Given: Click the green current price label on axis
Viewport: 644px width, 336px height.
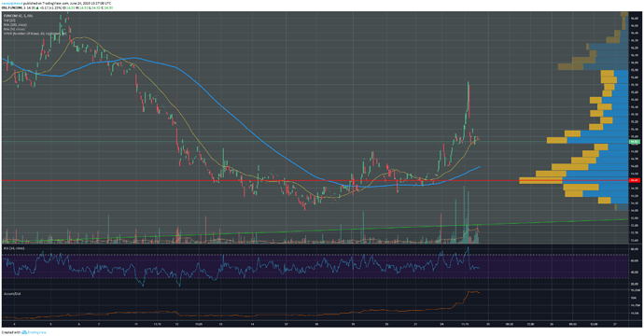Looking at the screenshot, I should (635, 141).
